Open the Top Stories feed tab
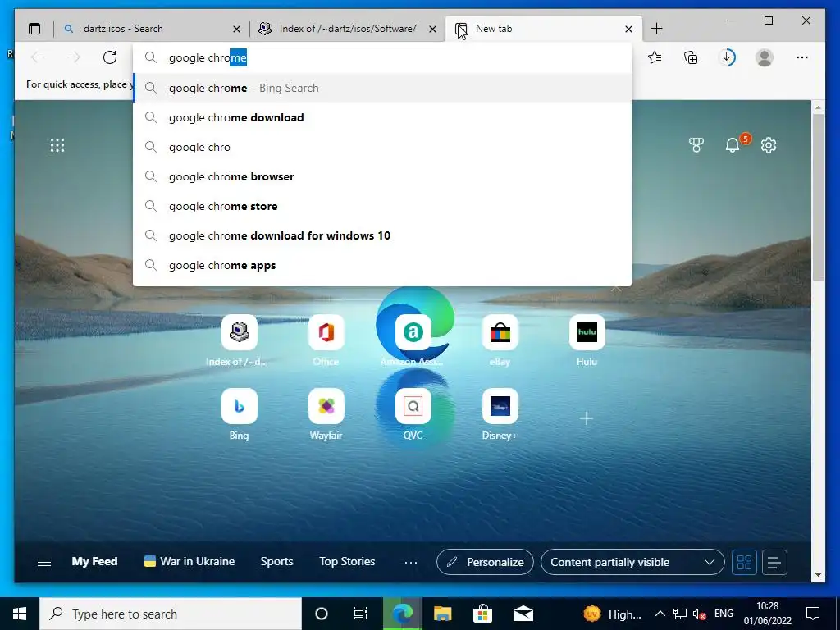840x630 pixels. tap(347, 561)
